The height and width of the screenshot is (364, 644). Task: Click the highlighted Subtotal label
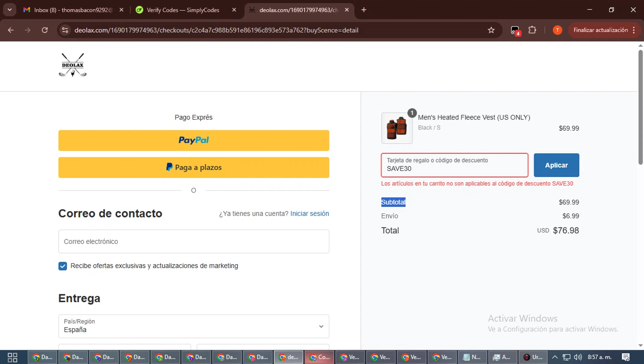[393, 202]
